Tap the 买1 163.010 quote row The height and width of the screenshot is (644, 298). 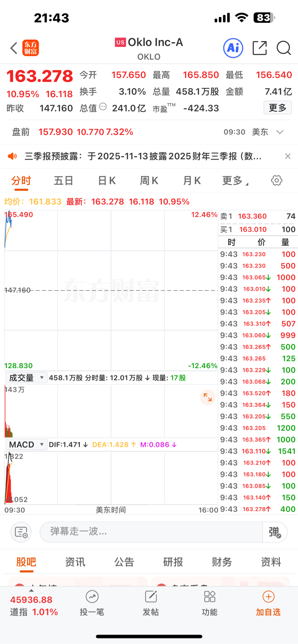pyautogui.click(x=258, y=229)
